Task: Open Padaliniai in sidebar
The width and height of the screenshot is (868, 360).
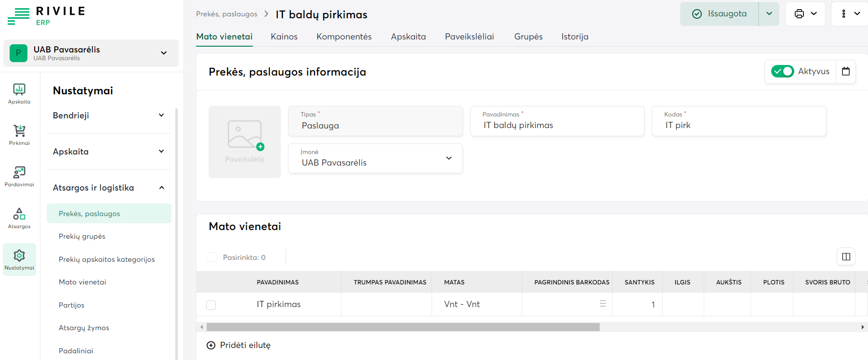Action: tap(76, 351)
